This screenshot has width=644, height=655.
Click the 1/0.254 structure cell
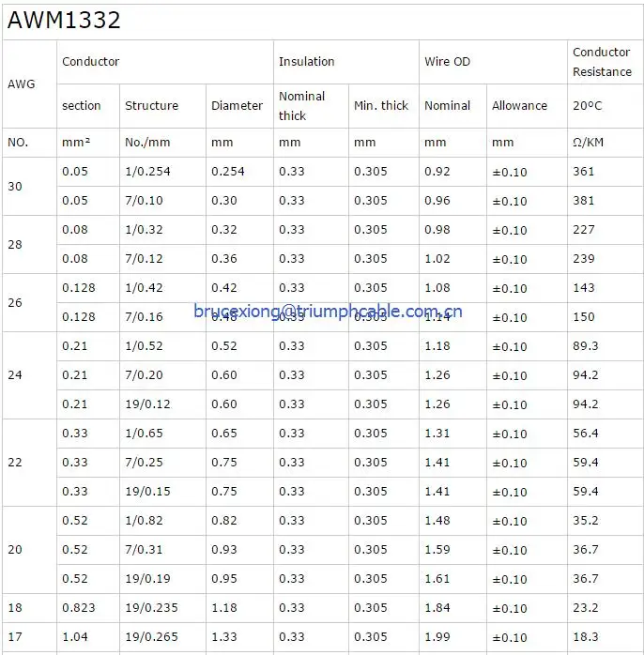[146, 172]
